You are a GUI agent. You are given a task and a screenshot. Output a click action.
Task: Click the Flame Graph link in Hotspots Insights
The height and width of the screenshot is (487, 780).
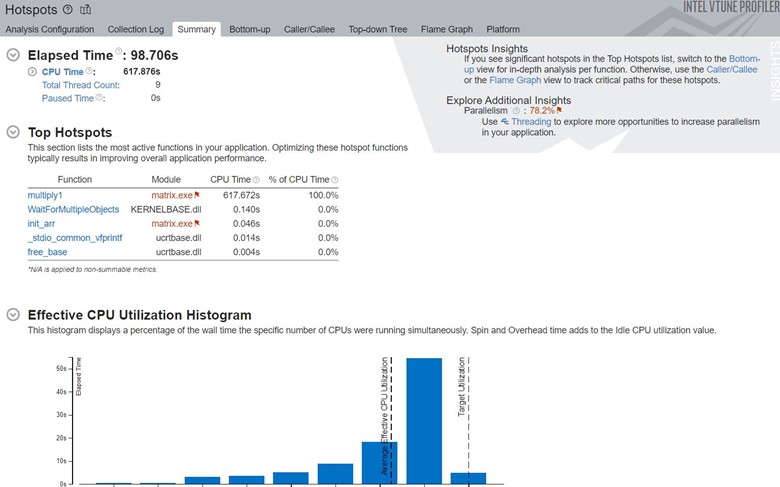pos(515,80)
